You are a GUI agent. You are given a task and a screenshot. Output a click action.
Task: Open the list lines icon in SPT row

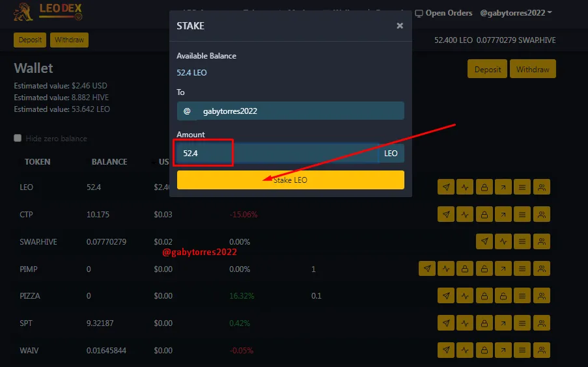522,323
